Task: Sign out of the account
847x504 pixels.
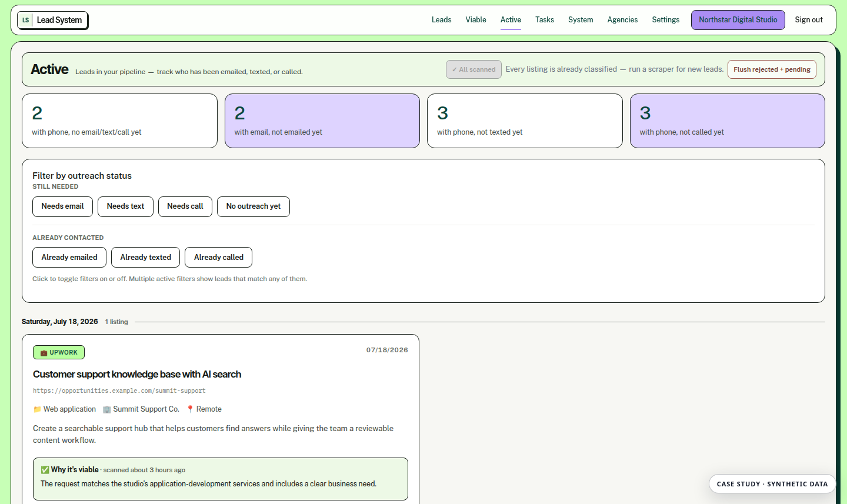Action: (809, 20)
